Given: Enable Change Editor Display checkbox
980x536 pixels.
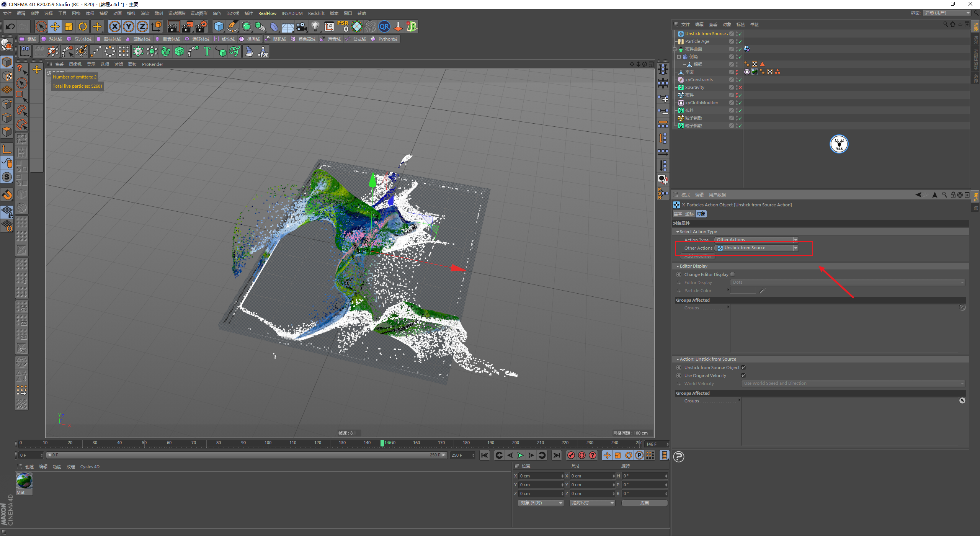Looking at the screenshot, I should point(732,275).
